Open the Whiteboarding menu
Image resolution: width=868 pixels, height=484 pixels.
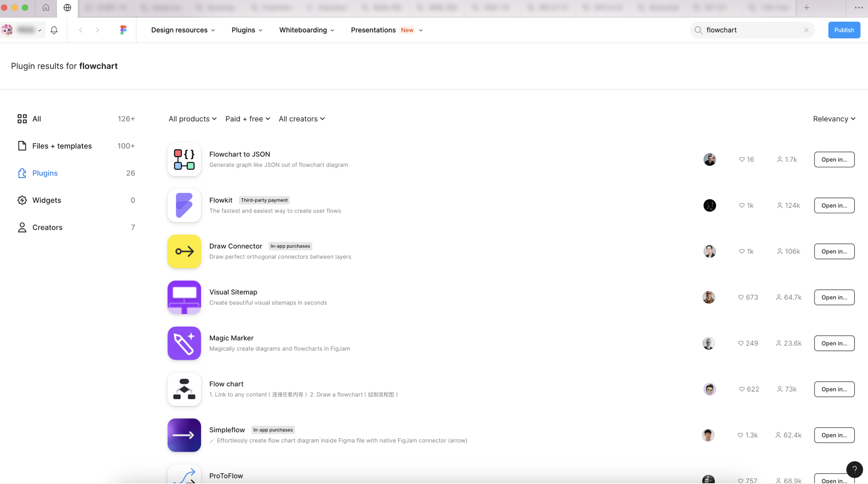306,30
